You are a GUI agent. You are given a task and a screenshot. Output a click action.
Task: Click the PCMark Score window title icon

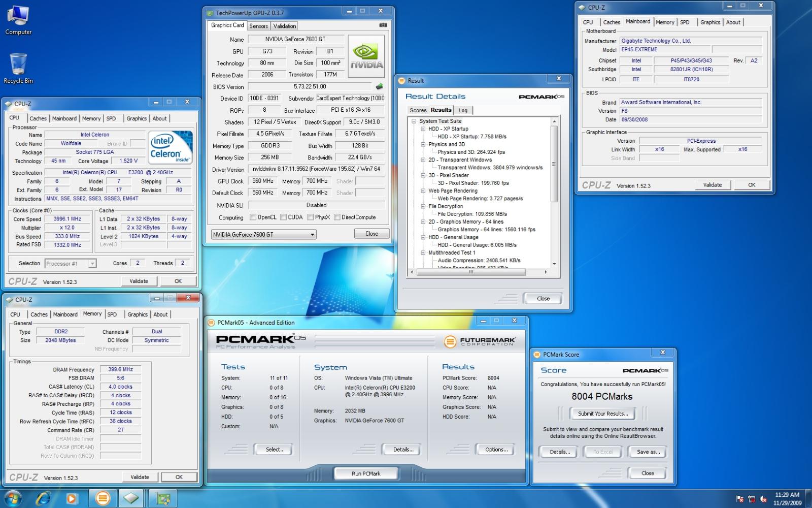click(537, 355)
